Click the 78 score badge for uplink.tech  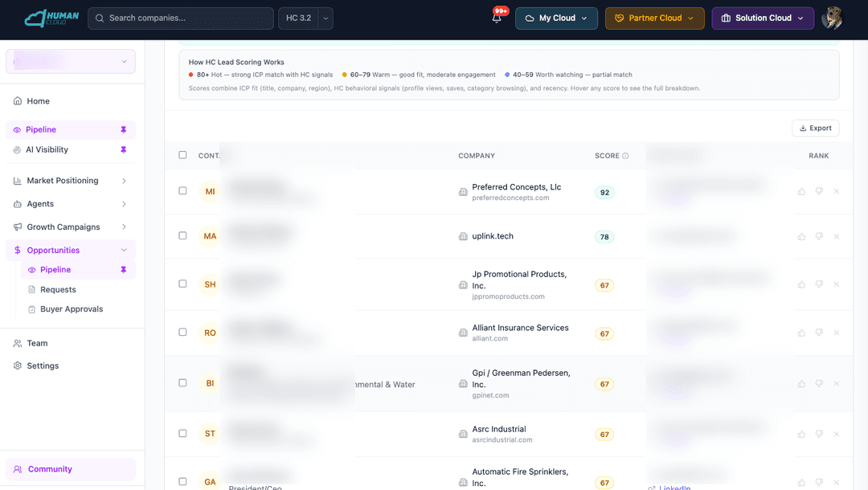pos(604,237)
